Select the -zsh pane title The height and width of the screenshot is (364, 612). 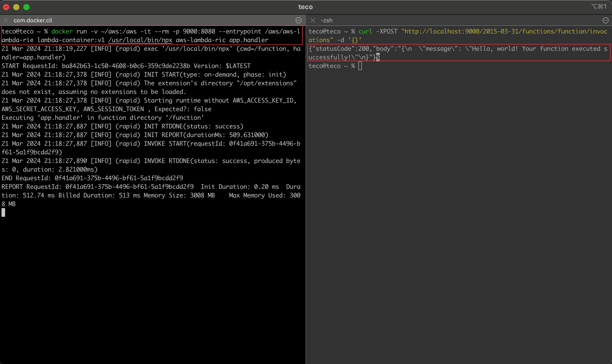pos(327,20)
